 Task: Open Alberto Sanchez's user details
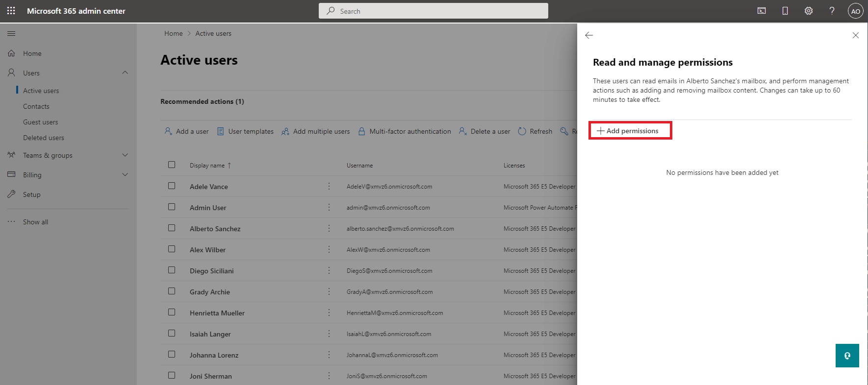pyautogui.click(x=215, y=229)
